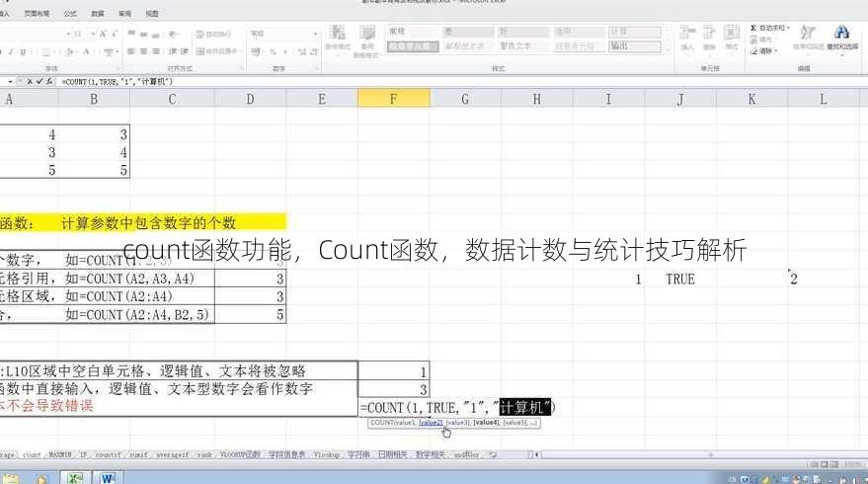The width and height of the screenshot is (868, 484).
Task: Click the Increase Font Size icon
Action: click(103, 34)
